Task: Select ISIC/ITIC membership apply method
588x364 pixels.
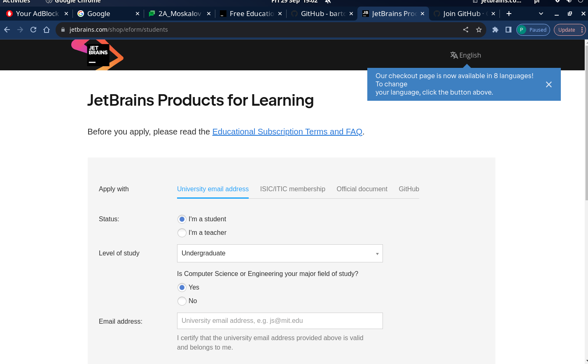Action: (293, 189)
